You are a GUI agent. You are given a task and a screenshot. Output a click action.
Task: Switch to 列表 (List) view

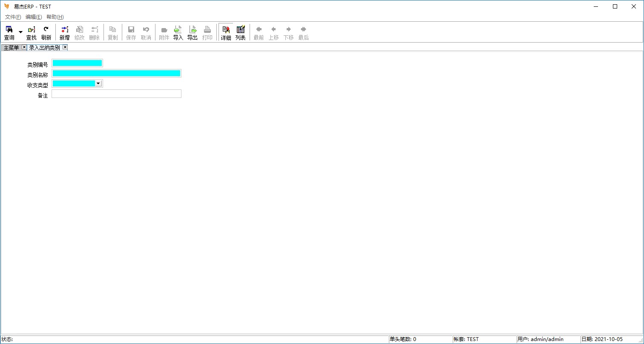point(241,33)
